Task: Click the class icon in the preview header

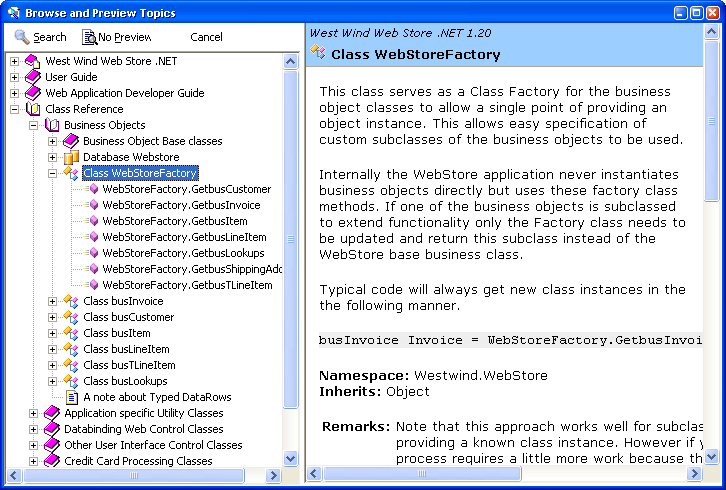Action: [x=318, y=52]
